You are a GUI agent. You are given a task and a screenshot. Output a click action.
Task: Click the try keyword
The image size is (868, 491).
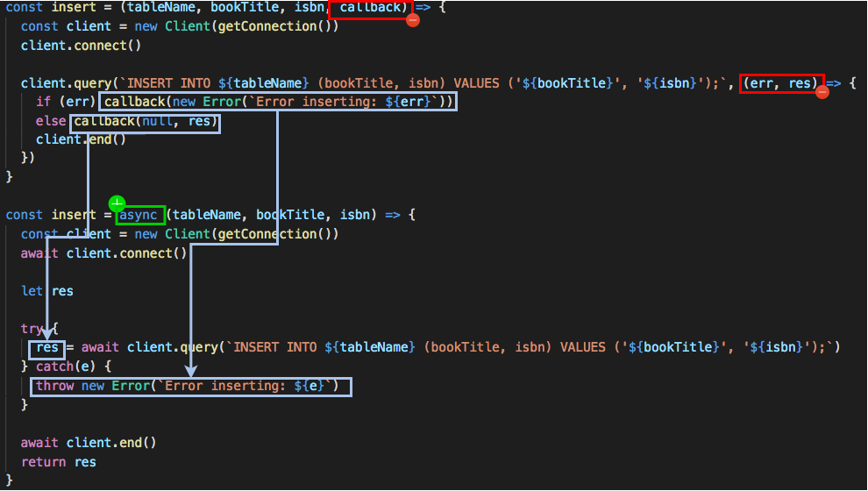(x=32, y=329)
